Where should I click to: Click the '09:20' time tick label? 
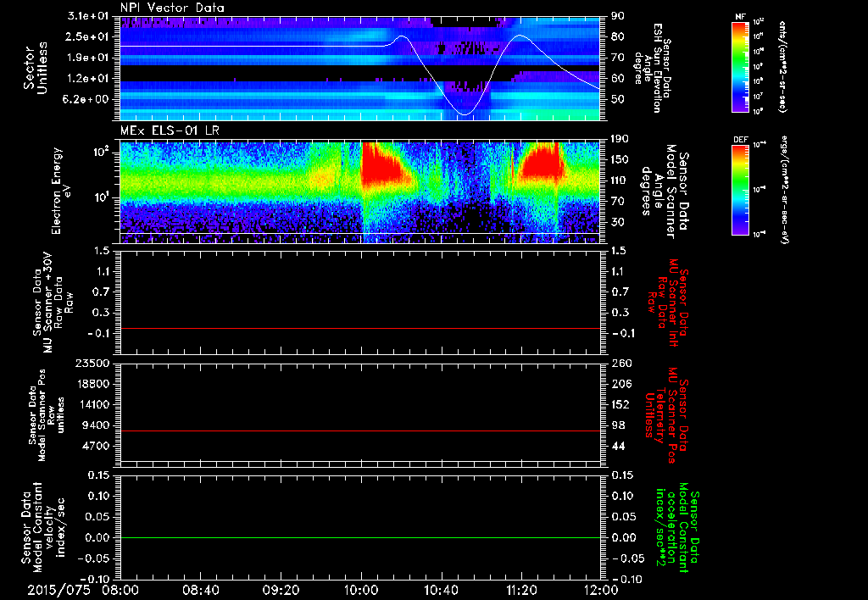(x=281, y=590)
